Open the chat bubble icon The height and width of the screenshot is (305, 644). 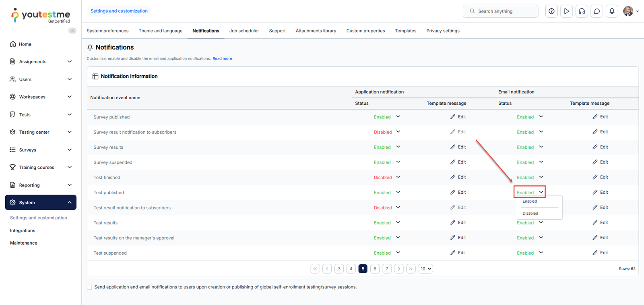597,11
